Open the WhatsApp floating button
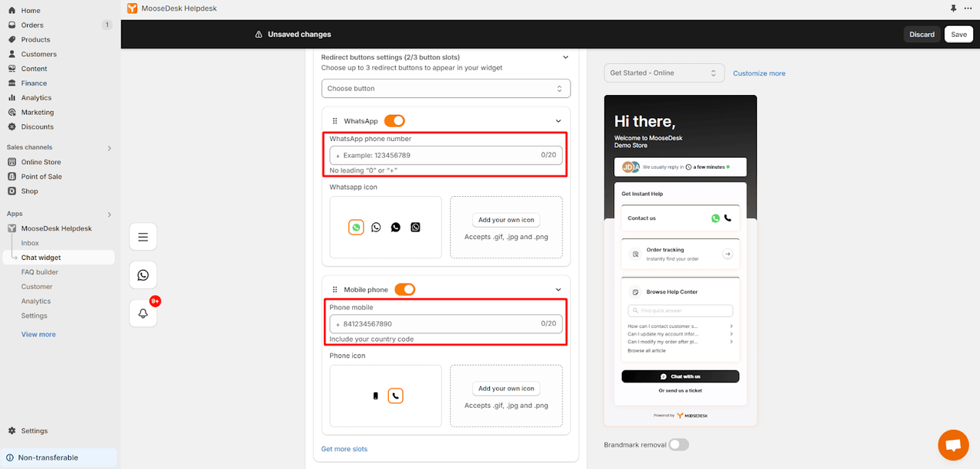Screen dimensions: 980x469 point(143,275)
